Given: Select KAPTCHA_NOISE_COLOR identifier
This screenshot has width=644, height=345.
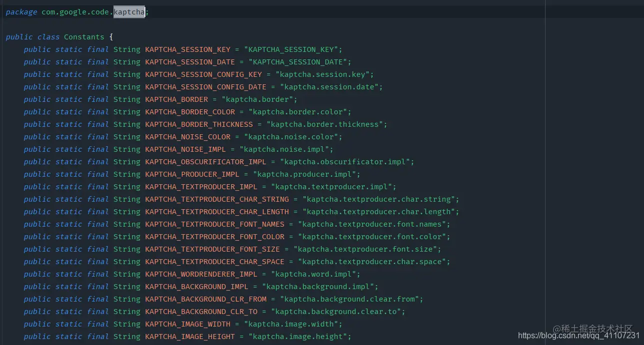Looking at the screenshot, I should coord(188,137).
